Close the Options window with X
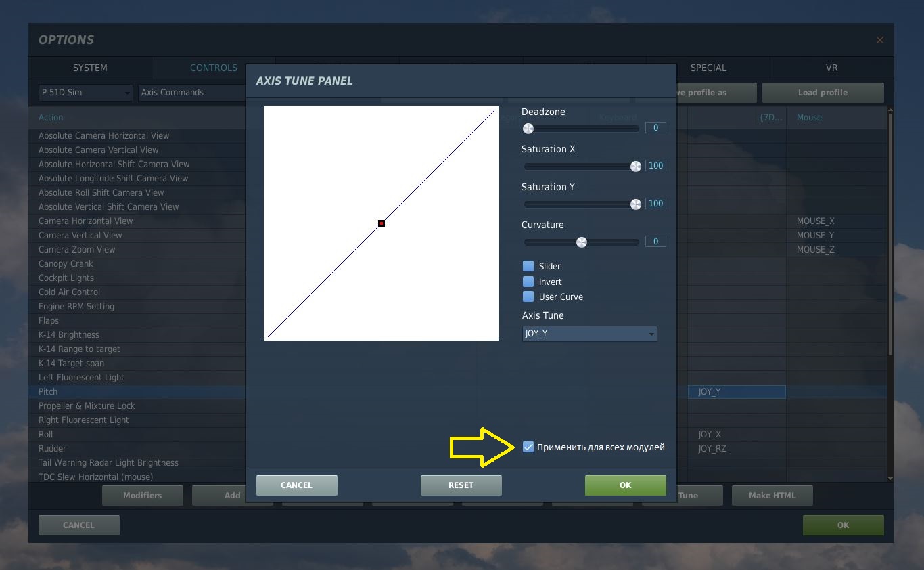Image resolution: width=924 pixels, height=570 pixels. (879, 40)
